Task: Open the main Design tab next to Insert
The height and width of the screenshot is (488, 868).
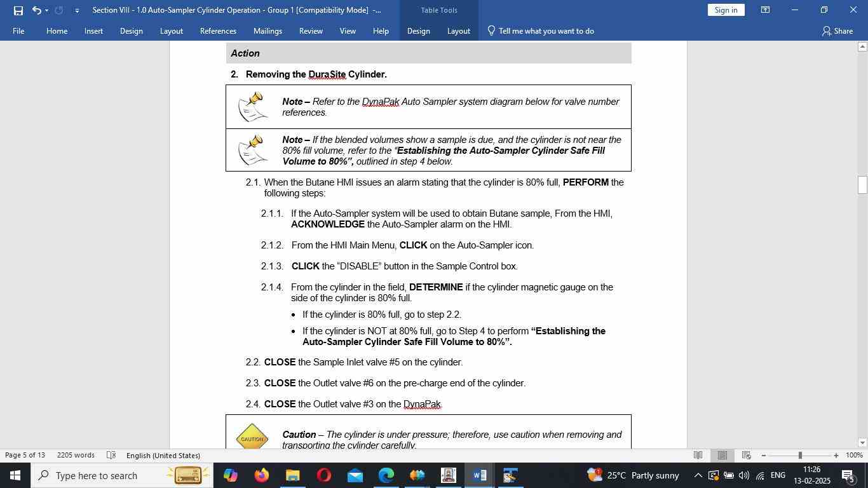Action: pos(132,30)
